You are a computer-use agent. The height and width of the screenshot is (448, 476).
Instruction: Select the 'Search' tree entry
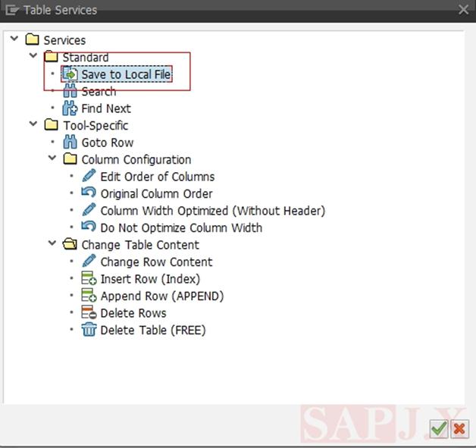(x=99, y=92)
